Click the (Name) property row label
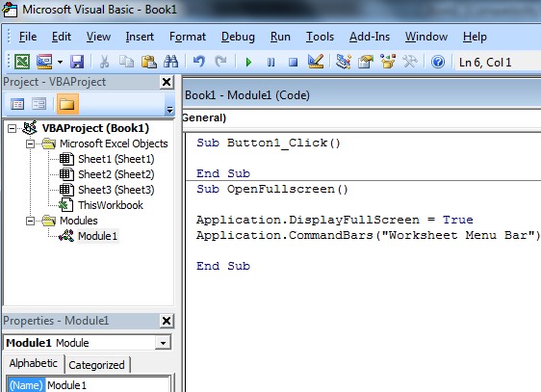 click(26, 385)
